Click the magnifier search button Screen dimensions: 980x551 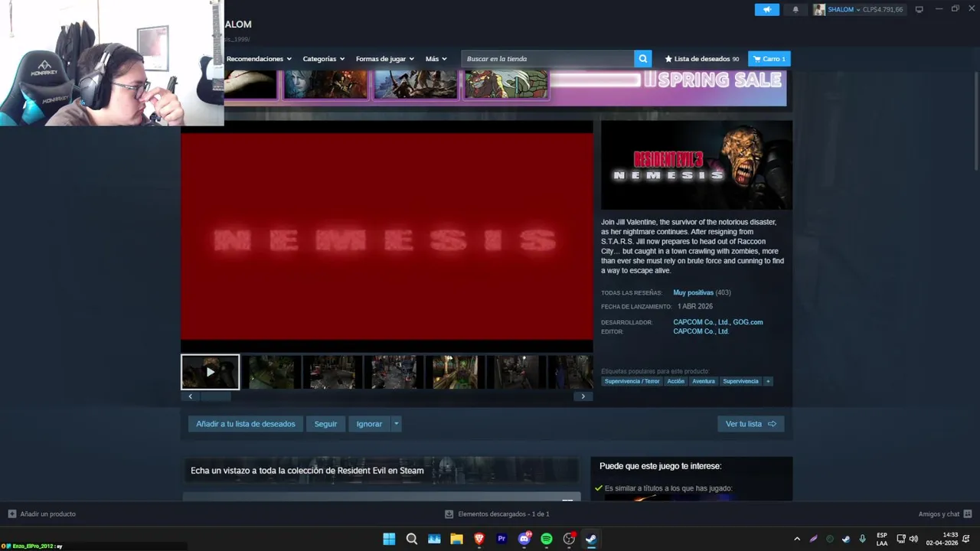(x=643, y=59)
